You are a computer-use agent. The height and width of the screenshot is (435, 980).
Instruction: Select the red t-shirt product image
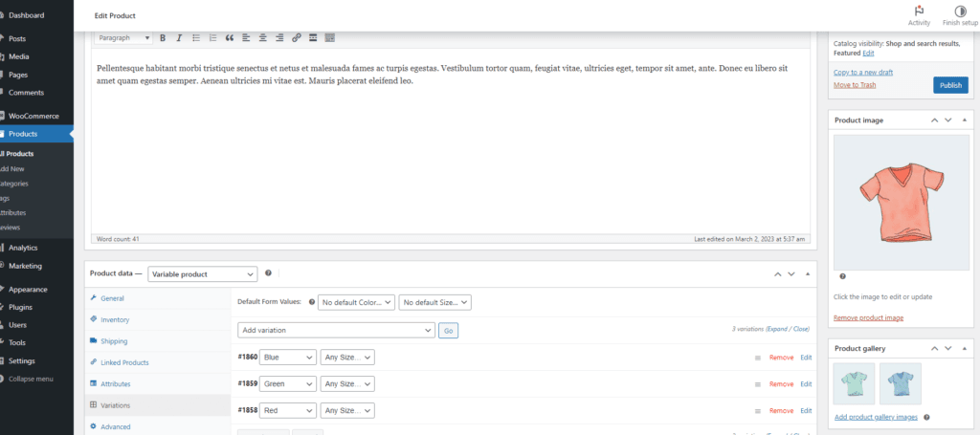click(x=900, y=203)
